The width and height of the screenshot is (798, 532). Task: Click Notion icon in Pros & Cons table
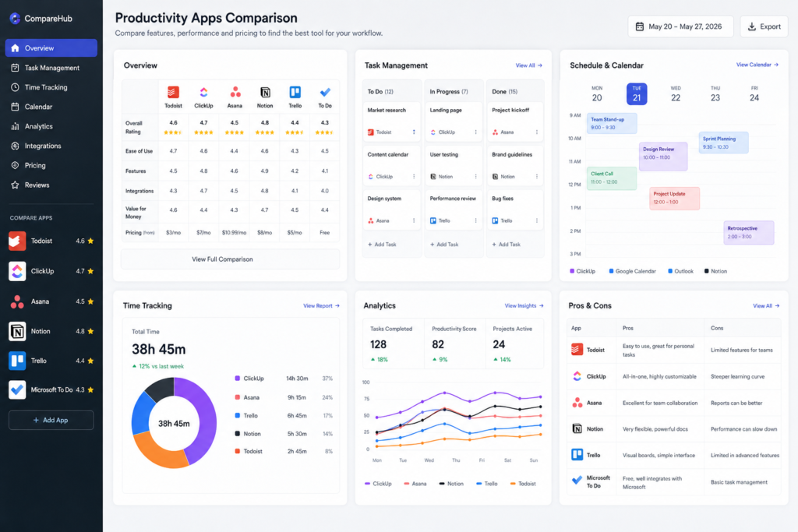pyautogui.click(x=577, y=428)
